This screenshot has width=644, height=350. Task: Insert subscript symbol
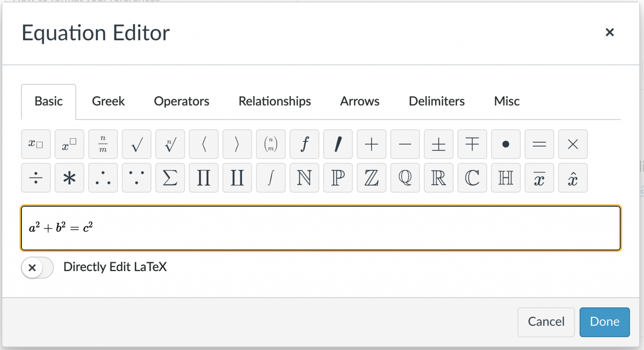pos(36,144)
